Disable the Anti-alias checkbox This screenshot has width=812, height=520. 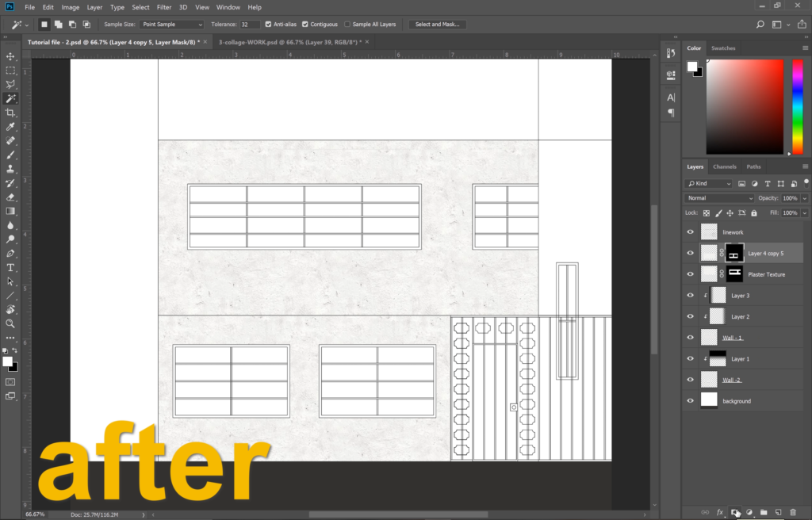point(268,25)
